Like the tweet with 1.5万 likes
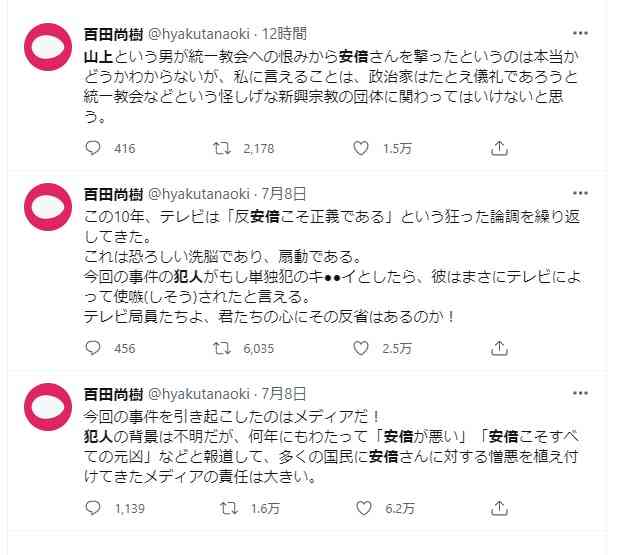The image size is (617, 555). (361, 148)
